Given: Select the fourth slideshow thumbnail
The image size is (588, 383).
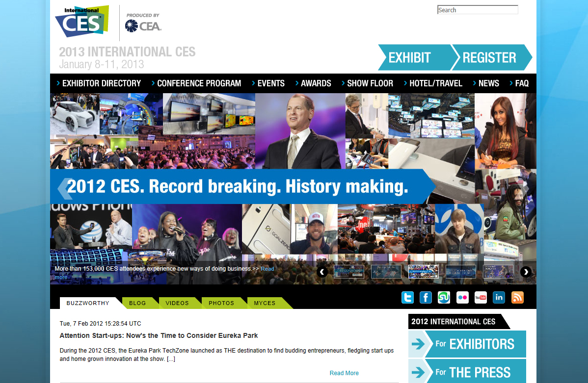Looking at the screenshot, I should click(461, 272).
